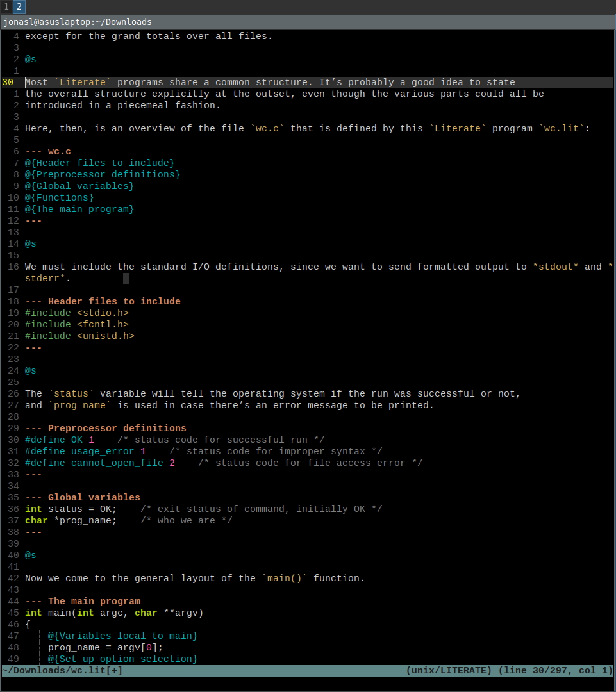The width and height of the screenshot is (616, 692).
Task: Click the `status` inline code word
Action: tap(71, 393)
